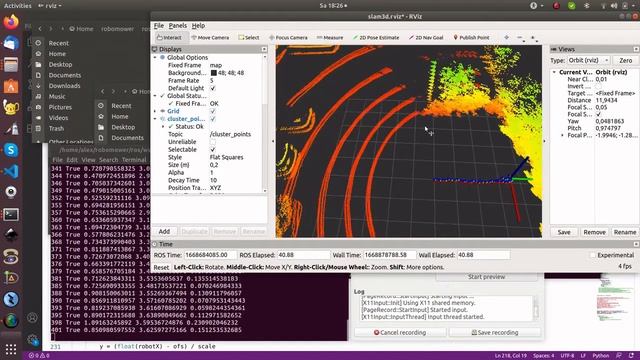Click the ROS Time field

click(x=210, y=255)
